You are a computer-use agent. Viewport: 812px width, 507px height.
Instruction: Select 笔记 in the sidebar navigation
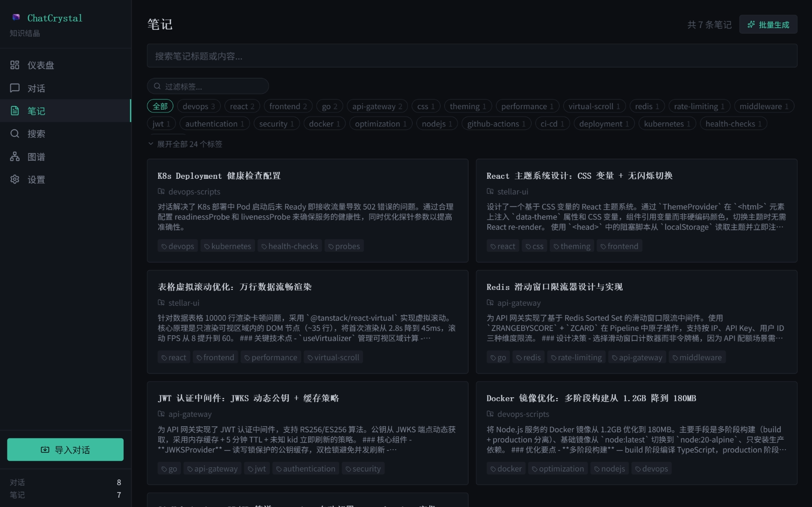pos(36,111)
